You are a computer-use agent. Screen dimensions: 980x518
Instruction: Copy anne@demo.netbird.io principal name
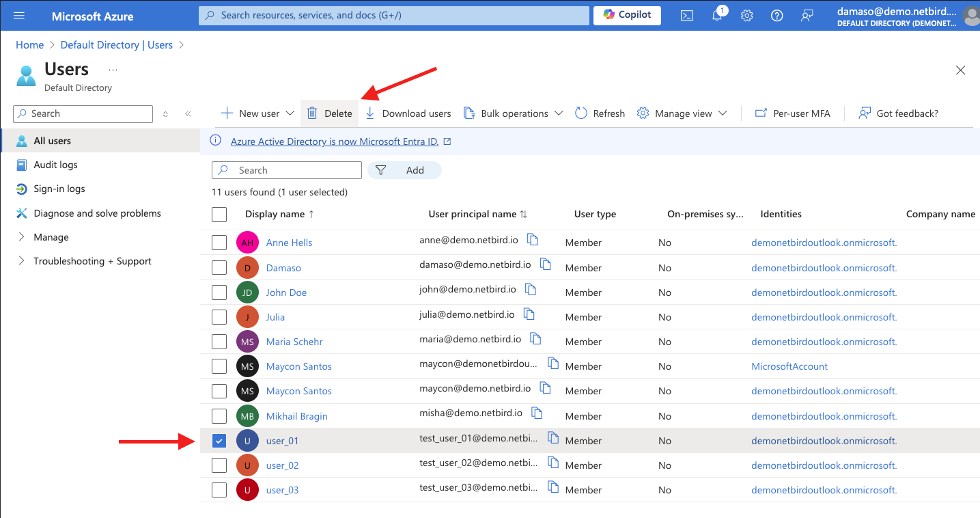533,240
